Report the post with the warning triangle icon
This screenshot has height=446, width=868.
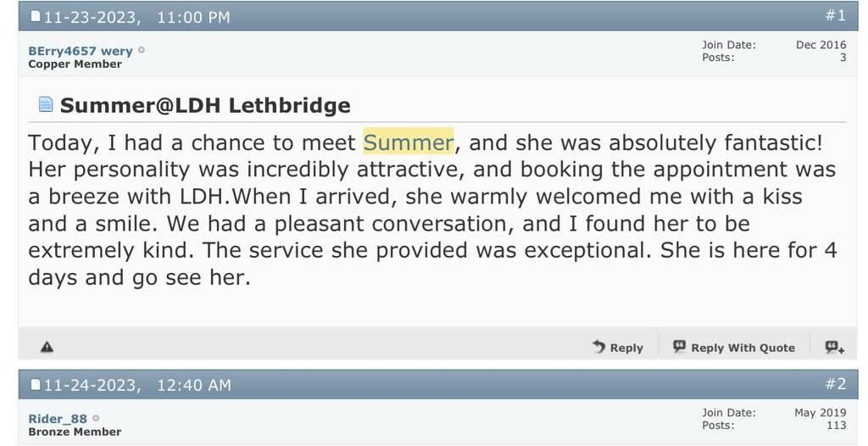tap(47, 347)
